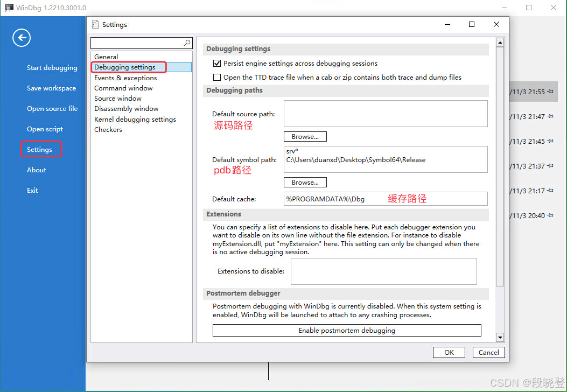
Task: Select the recent entry dated 11/3 21:55
Action: point(534,92)
